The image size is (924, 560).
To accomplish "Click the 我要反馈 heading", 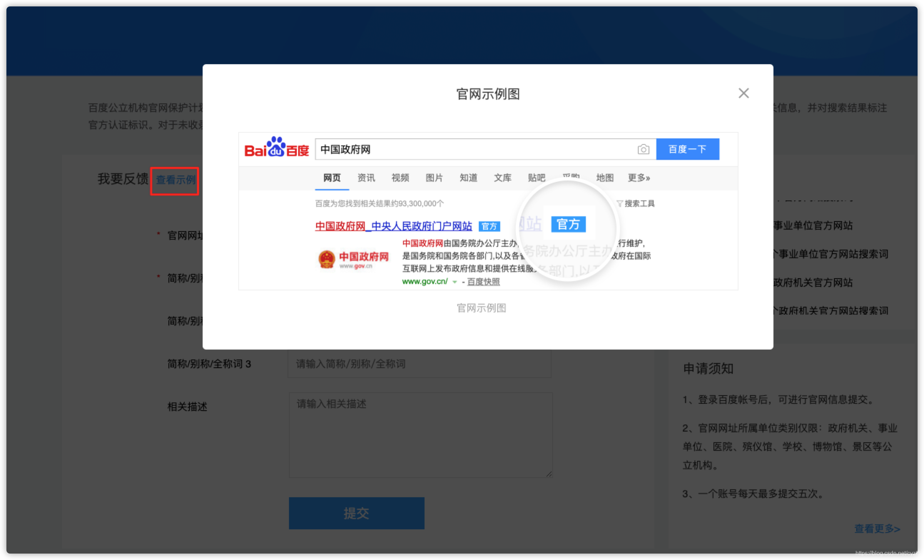I will point(123,179).
